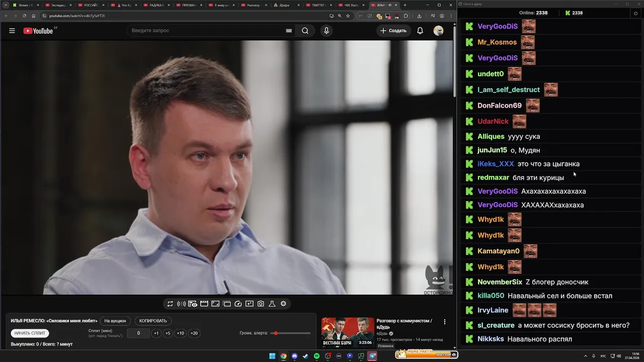
Task: Open the speedometer playback speed icon
Action: [238, 304]
